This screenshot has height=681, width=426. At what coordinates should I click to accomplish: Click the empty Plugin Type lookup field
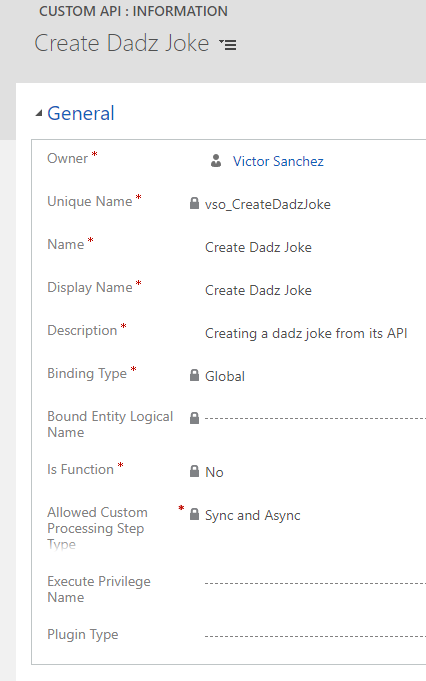click(x=315, y=636)
